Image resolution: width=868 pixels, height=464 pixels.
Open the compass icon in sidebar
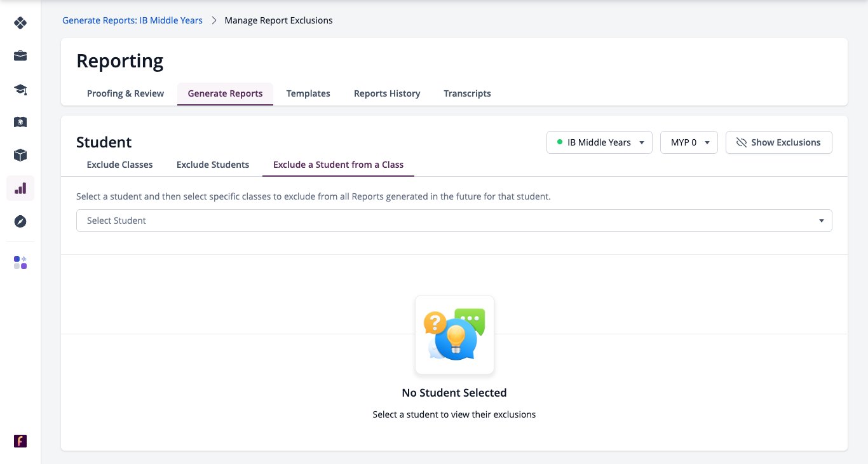pyautogui.click(x=20, y=221)
